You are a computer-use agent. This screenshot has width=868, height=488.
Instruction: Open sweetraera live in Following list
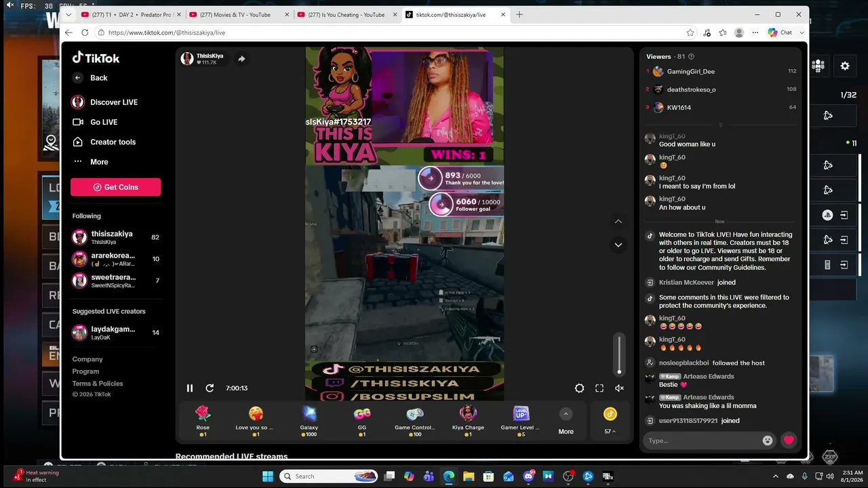[x=116, y=281]
